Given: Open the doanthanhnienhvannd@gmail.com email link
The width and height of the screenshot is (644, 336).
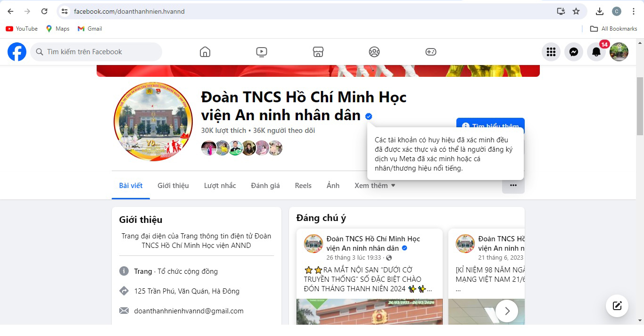Looking at the screenshot, I should [189, 311].
